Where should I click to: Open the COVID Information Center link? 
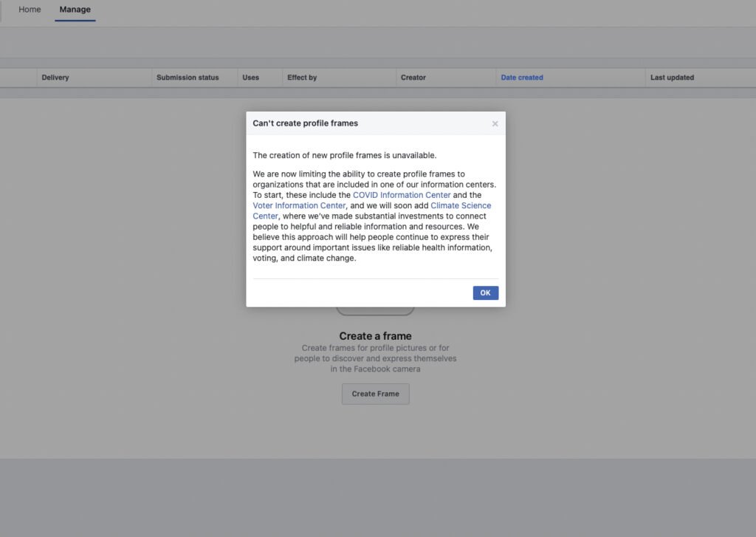(x=402, y=195)
